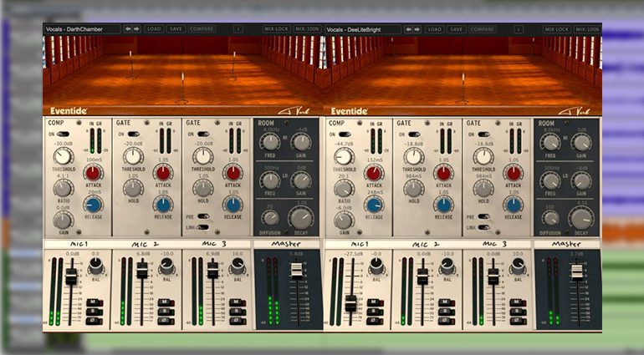Image resolution: width=644 pixels, height=355 pixels.
Task: Invert phase on Mic 1 in DarthChamber plugin
Action: coord(94,321)
